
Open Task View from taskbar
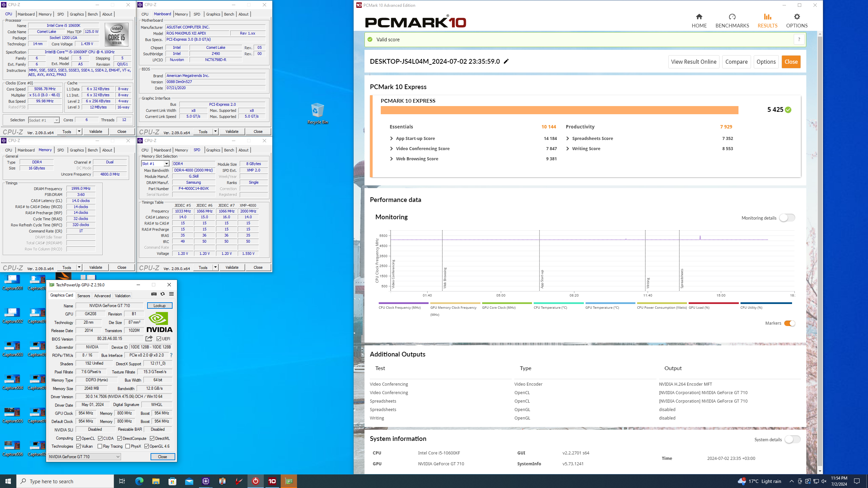[122, 481]
